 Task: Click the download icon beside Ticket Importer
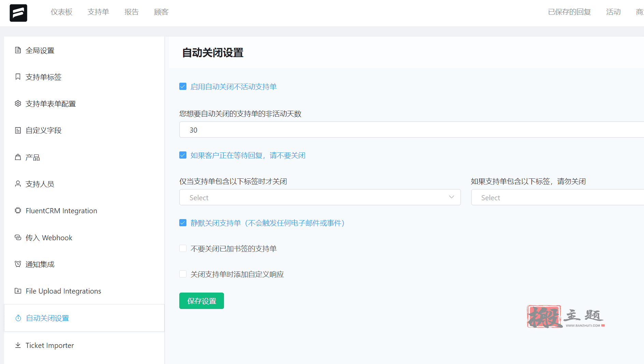(x=18, y=345)
